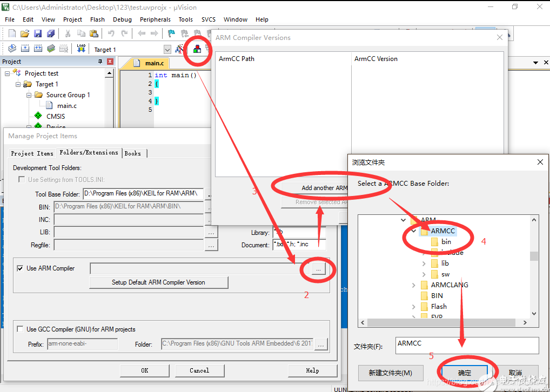Rebuild all target files icon

point(38,49)
